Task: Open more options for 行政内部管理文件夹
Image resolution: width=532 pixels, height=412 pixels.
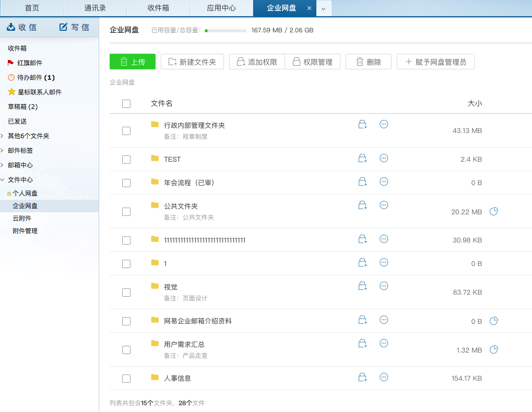Action: click(384, 124)
